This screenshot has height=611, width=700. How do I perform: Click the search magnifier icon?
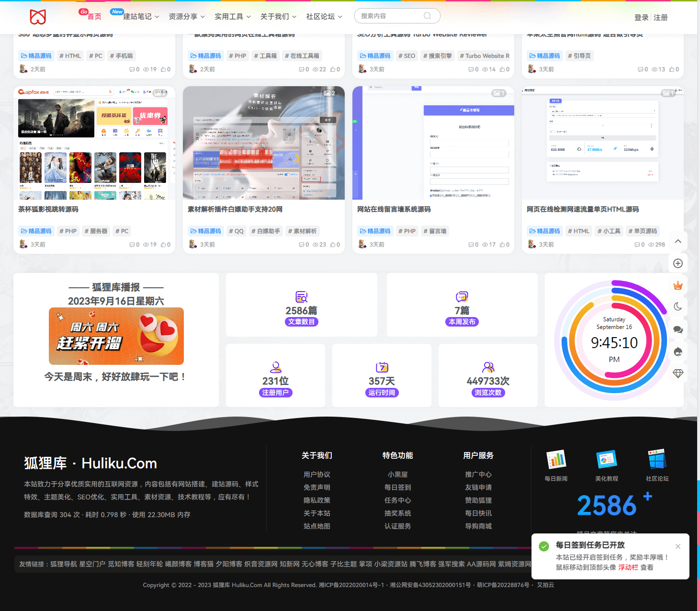428,16
